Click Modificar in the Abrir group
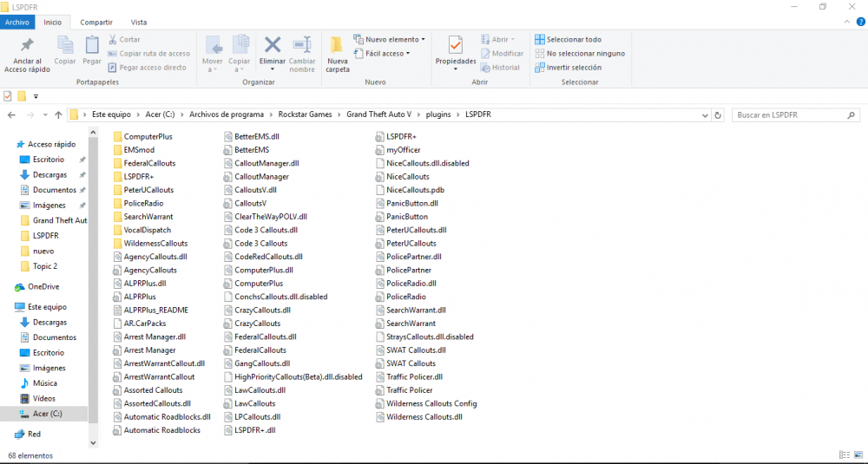Image resolution: width=868 pixels, height=464 pixels. tap(502, 54)
